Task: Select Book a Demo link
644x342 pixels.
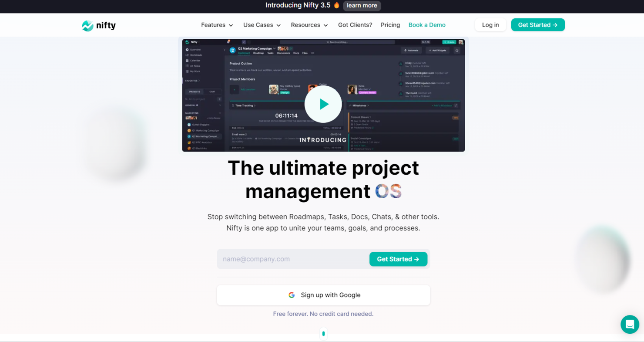Action: (x=427, y=25)
